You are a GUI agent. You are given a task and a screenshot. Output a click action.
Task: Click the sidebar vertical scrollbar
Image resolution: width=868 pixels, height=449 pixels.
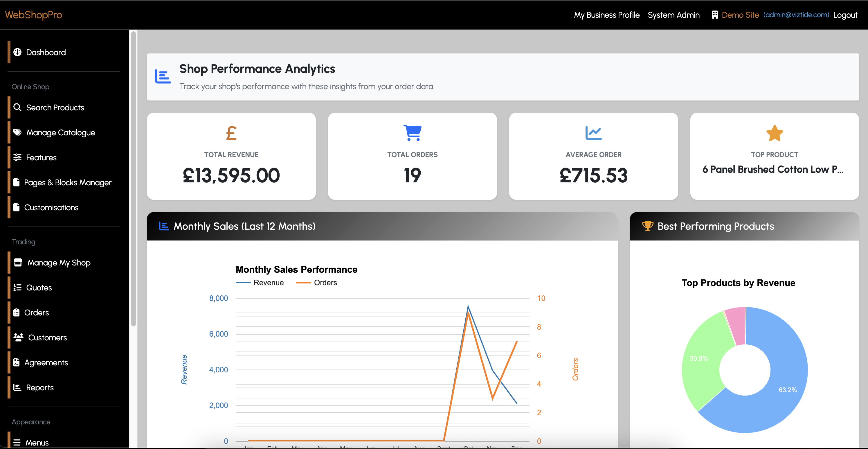point(134,179)
